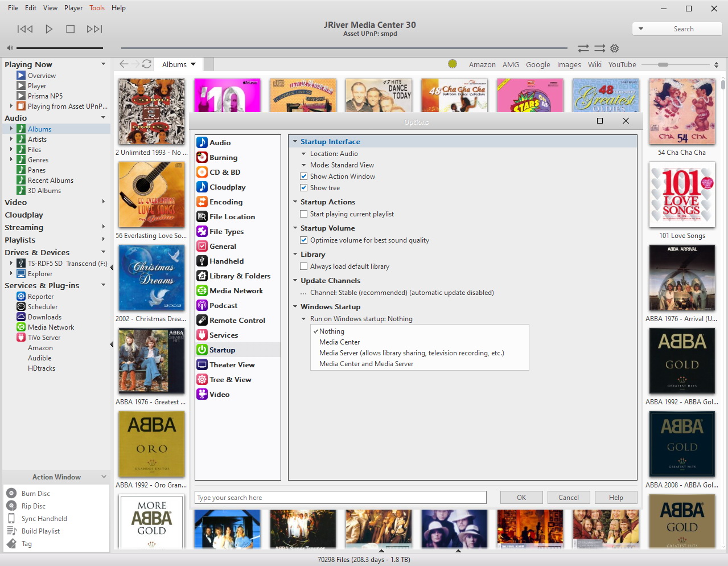Skip to next track
The image size is (728, 566).
click(x=94, y=29)
